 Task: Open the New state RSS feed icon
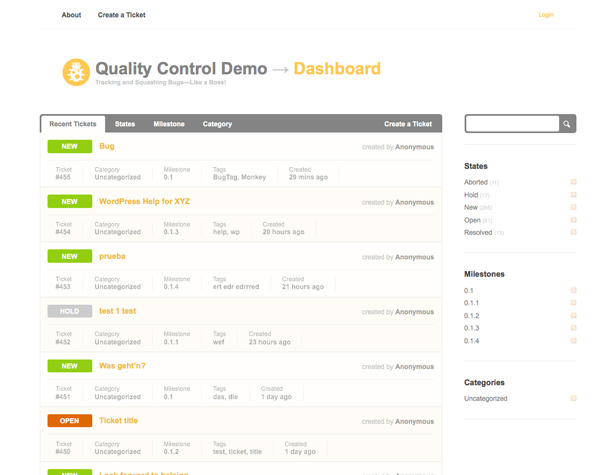pyautogui.click(x=573, y=207)
